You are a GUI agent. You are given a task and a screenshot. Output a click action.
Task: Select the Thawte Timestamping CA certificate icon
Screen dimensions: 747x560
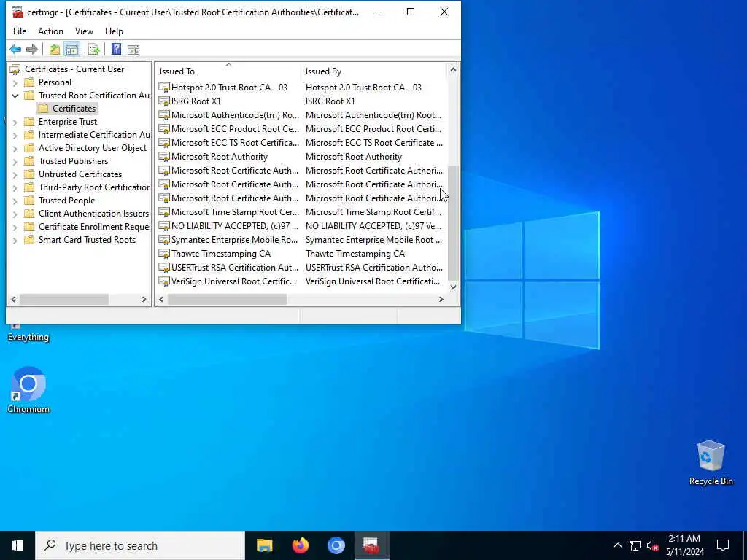[164, 253]
